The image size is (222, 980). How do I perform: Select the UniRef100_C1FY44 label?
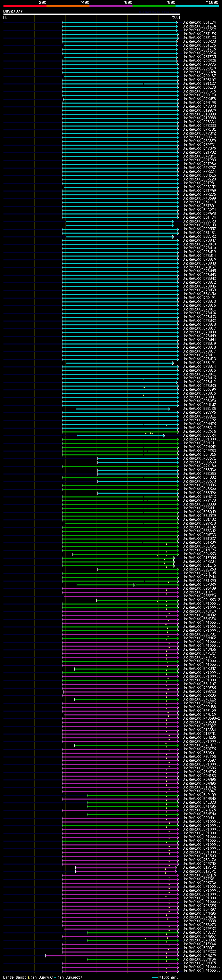coord(199,944)
